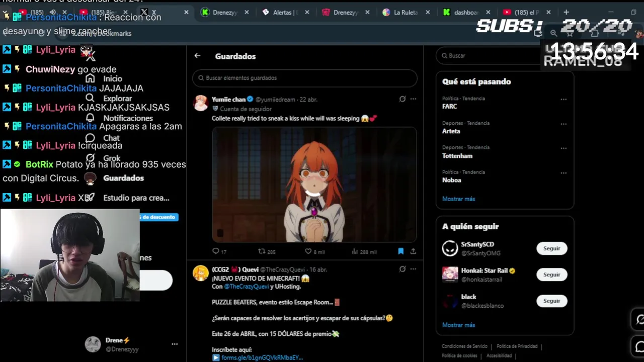The image size is (644, 362).
Task: Open the Política de cookies footer link
Action: click(x=459, y=355)
